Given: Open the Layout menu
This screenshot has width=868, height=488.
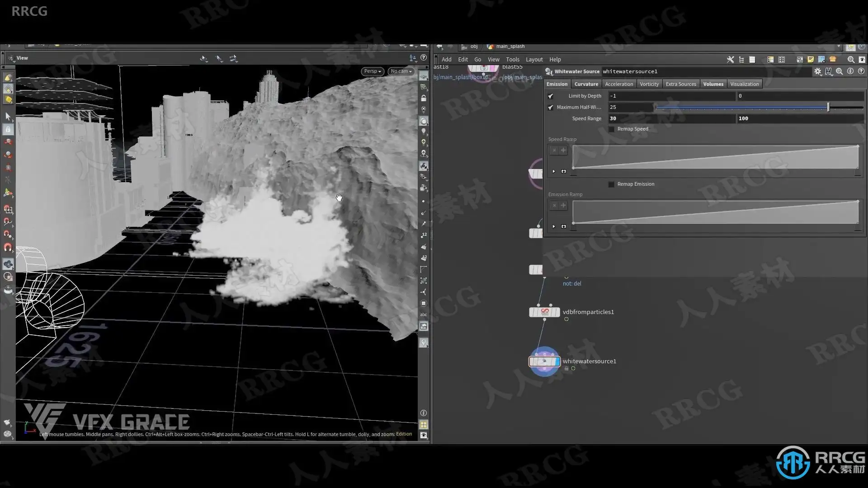Looking at the screenshot, I should click(534, 60).
